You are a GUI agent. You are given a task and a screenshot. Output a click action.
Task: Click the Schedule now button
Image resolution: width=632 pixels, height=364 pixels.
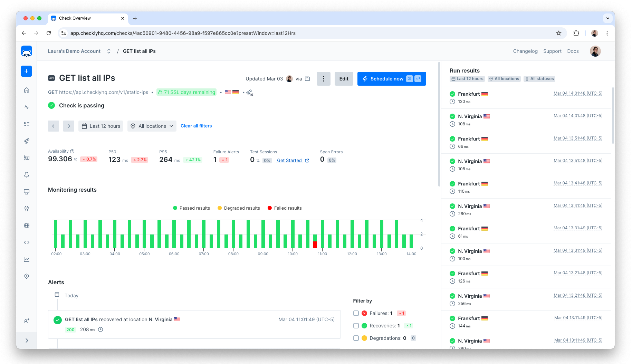tap(387, 79)
